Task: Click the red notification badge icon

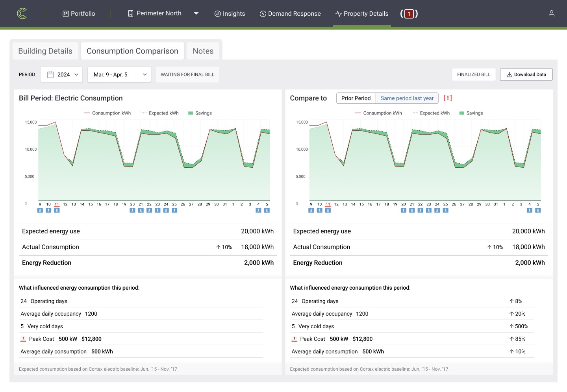Action: [x=409, y=14]
